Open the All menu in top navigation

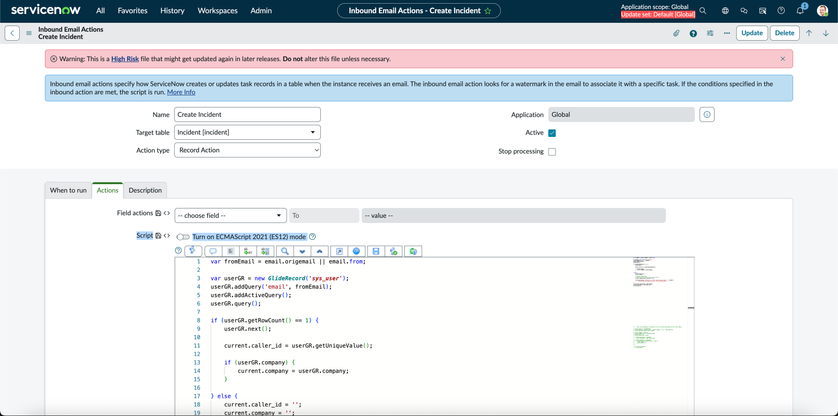(100, 11)
